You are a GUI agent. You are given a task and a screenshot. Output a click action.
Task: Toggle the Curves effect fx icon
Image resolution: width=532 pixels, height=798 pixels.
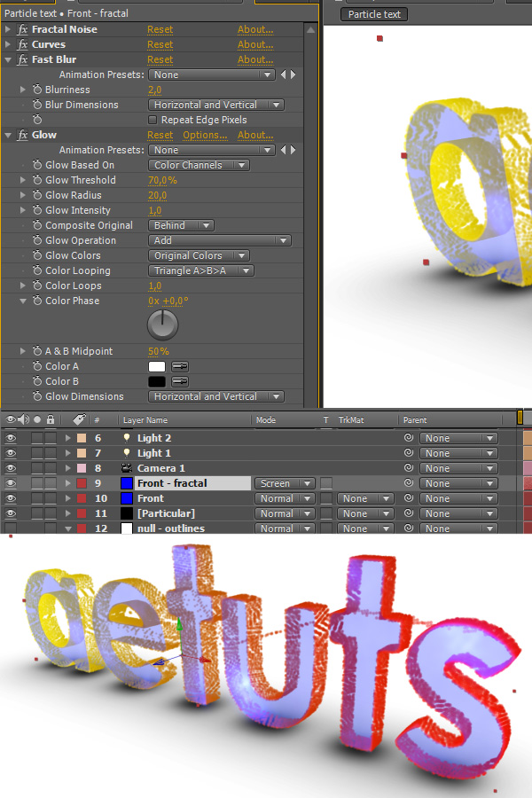click(22, 45)
